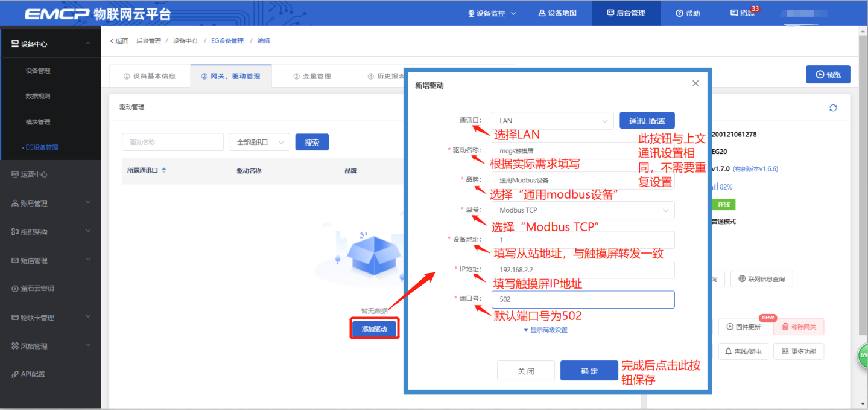The width and height of the screenshot is (868, 410).
Task: Click the 添加驱动 button
Action: [x=374, y=328]
